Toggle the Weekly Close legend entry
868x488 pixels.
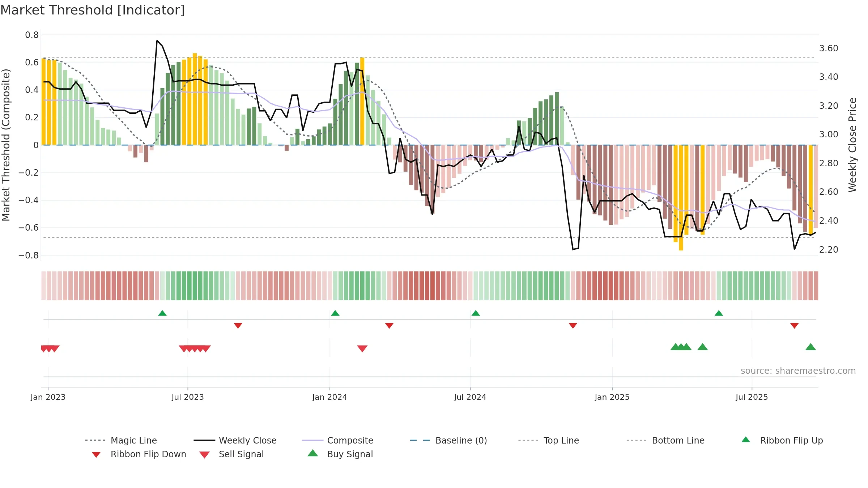point(235,440)
